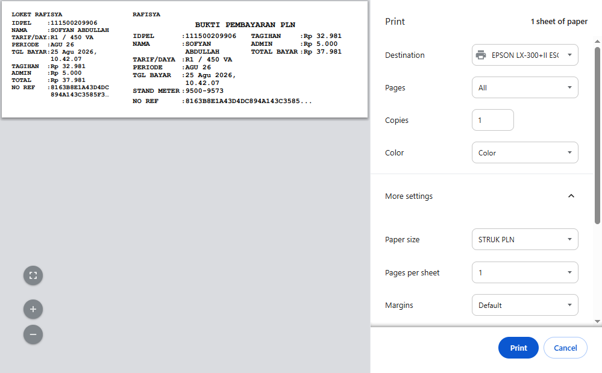Click the scrollbar down arrow
The width and height of the screenshot is (602, 373).
pyautogui.click(x=597, y=322)
